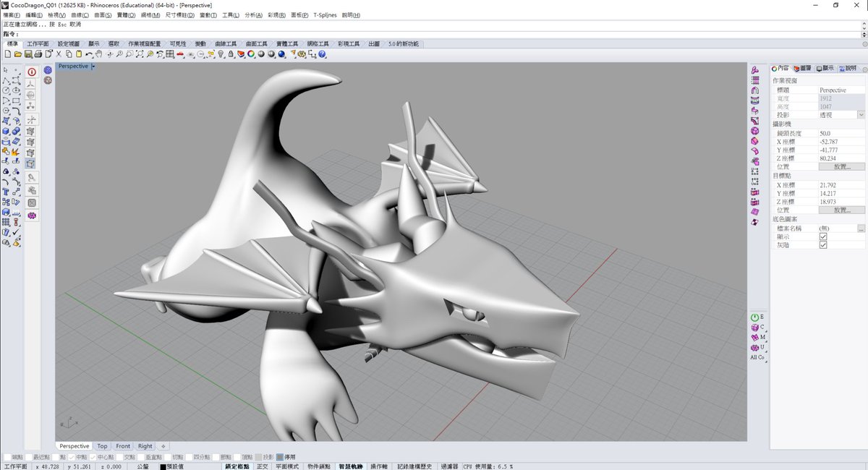This screenshot has height=470, width=868.
Task: Click the target Z 座標 value 18.973
Action: [x=842, y=202]
